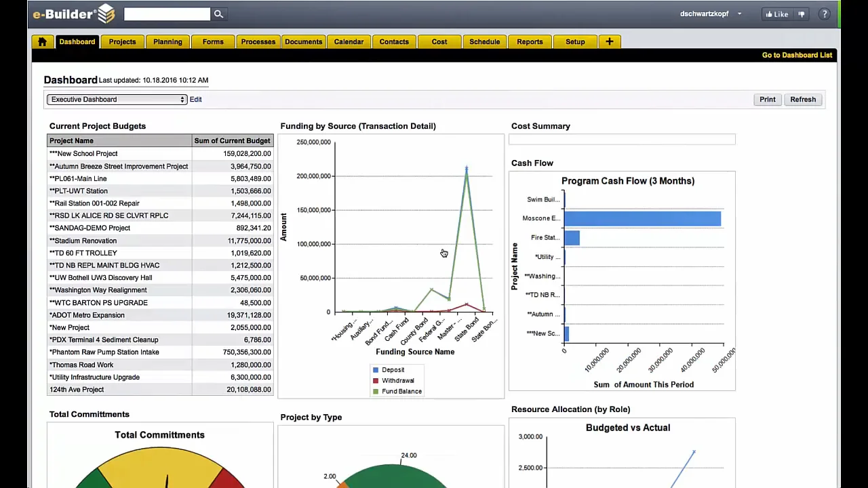
Task: Click the blue Deposit legend swatch
Action: 376,370
